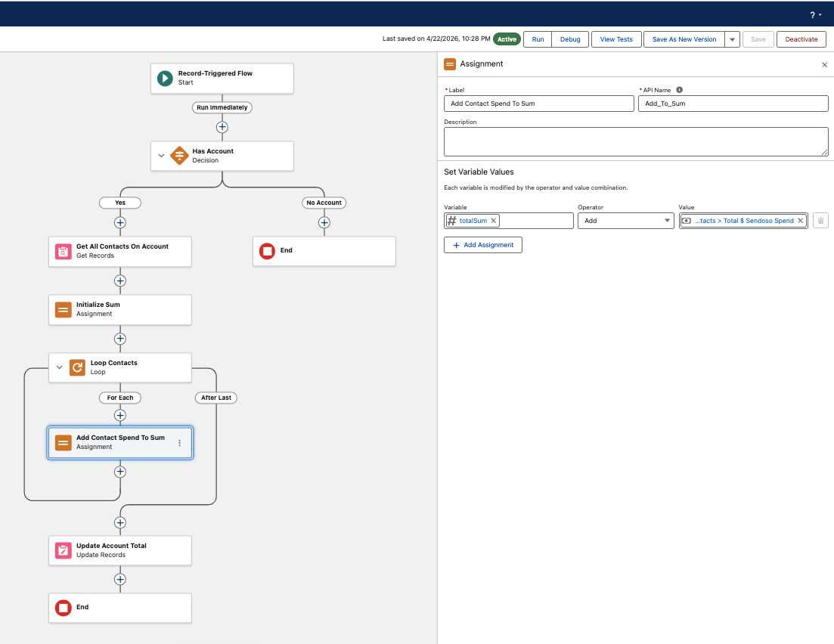The height and width of the screenshot is (644, 834).
Task: Add element below Add Contact Spend To Sum
Action: (120, 472)
